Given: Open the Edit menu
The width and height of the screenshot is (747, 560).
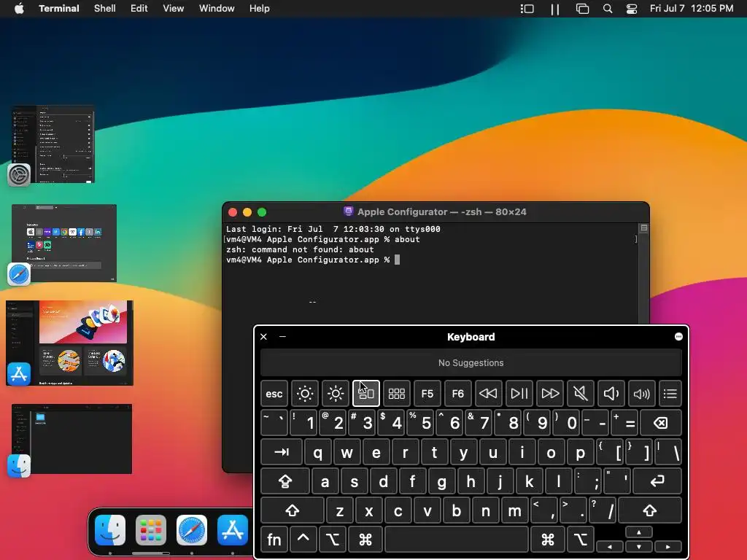Looking at the screenshot, I should (x=139, y=9).
